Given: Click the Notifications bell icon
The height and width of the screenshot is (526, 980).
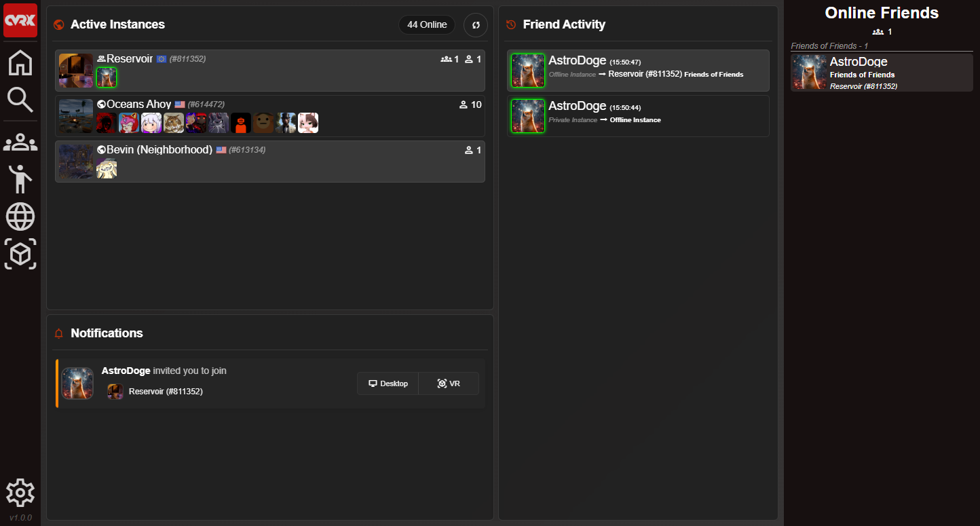Looking at the screenshot, I should (58, 333).
